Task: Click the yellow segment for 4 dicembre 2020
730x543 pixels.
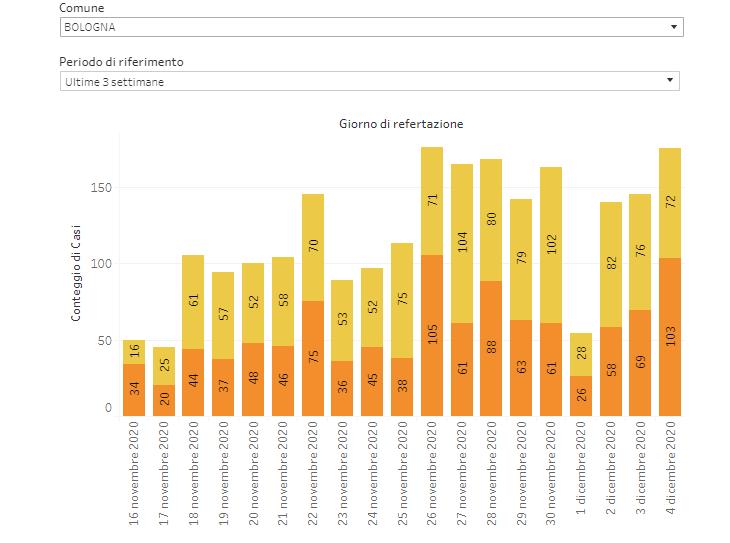Action: [670, 203]
